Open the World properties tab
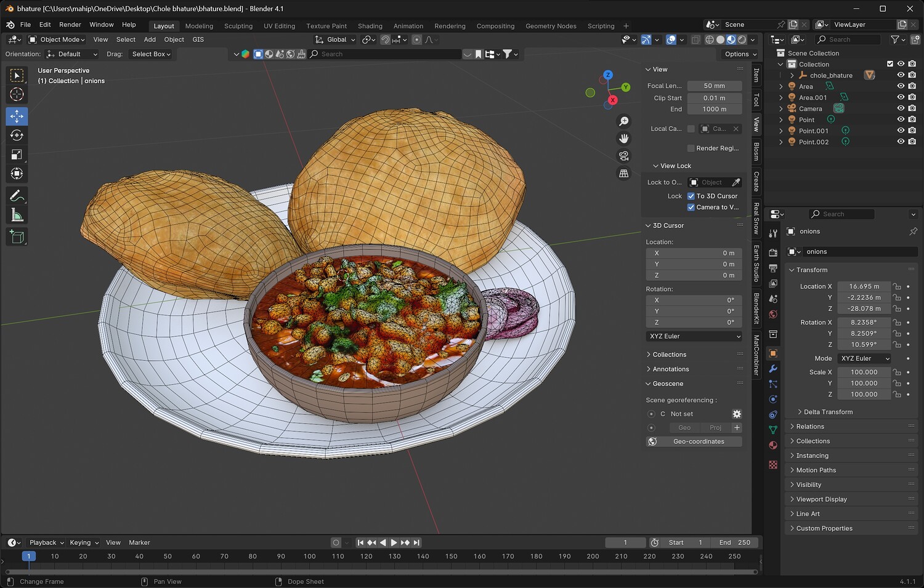Image resolution: width=924 pixels, height=588 pixels. (x=773, y=314)
